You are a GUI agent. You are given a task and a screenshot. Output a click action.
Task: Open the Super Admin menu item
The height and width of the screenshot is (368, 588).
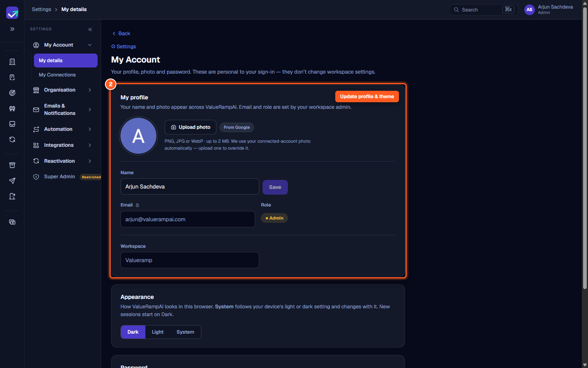click(x=60, y=177)
